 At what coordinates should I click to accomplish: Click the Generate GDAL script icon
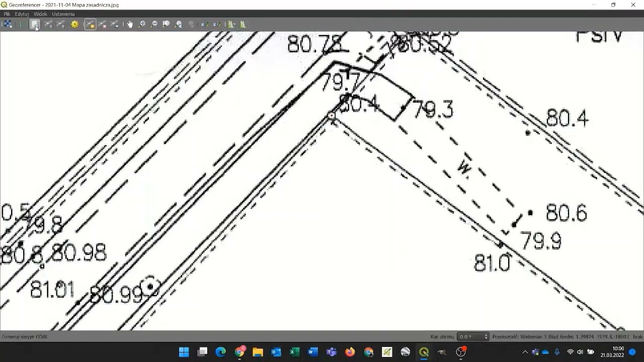coord(34,24)
